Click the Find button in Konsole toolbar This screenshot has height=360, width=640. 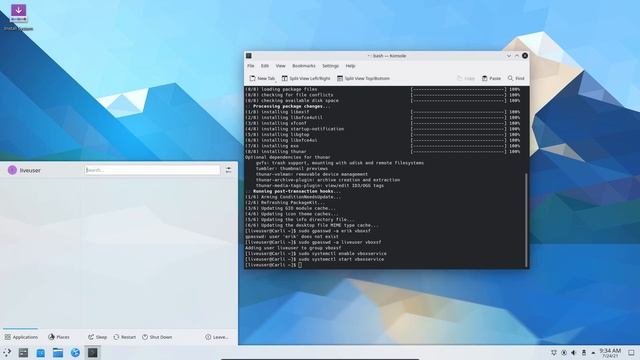516,78
